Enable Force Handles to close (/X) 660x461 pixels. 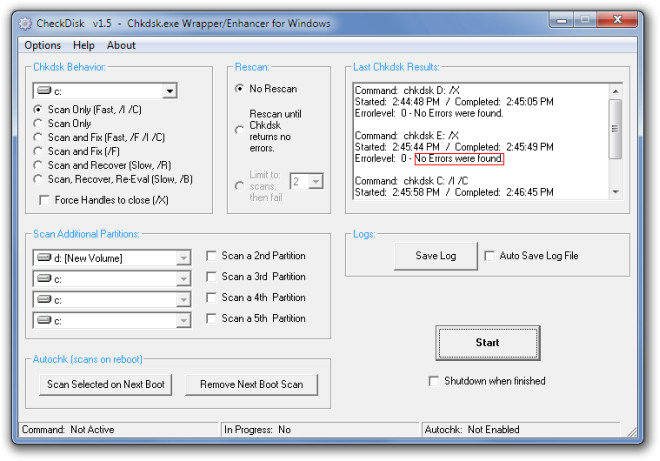click(x=44, y=200)
